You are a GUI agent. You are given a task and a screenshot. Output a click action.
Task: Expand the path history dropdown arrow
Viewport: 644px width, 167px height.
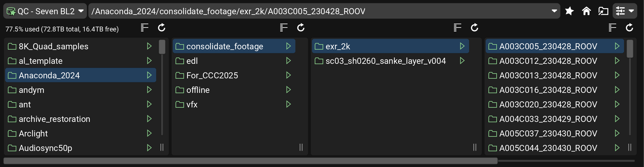pos(554,11)
